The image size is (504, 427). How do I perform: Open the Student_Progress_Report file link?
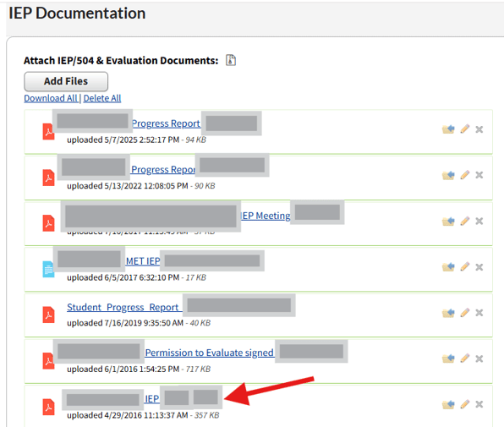pos(124,308)
